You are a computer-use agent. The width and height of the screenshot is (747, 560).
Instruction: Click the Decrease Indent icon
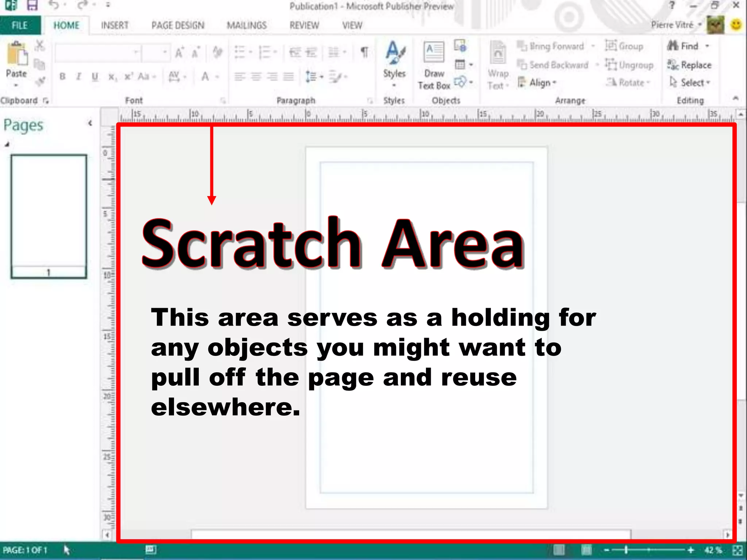coord(295,52)
